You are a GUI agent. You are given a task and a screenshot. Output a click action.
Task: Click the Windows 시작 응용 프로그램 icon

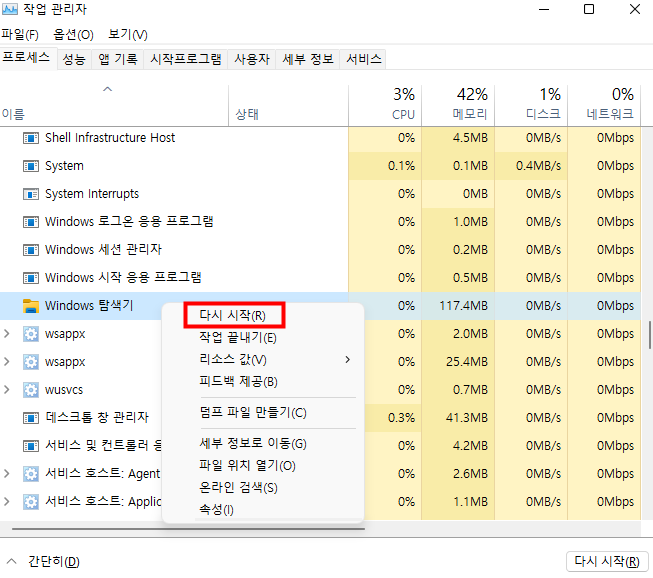click(x=31, y=277)
